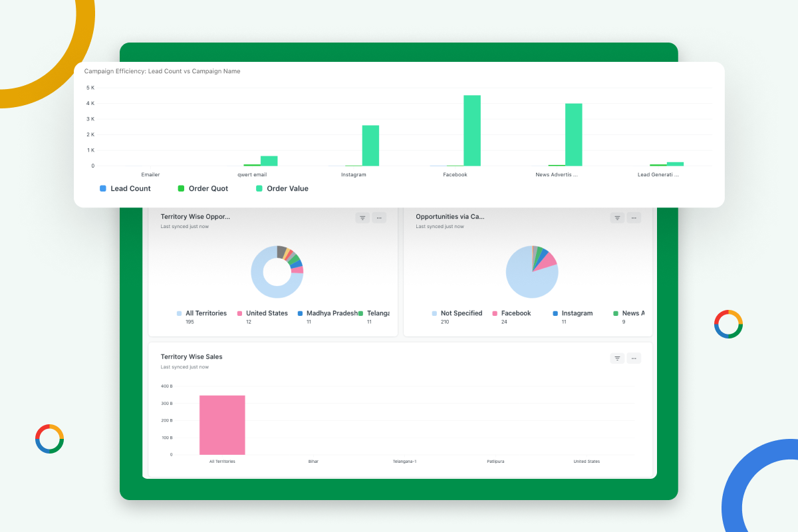The width and height of the screenshot is (798, 532).
Task: Open filter on Opportunities via Ca... card
Action: coord(617,217)
